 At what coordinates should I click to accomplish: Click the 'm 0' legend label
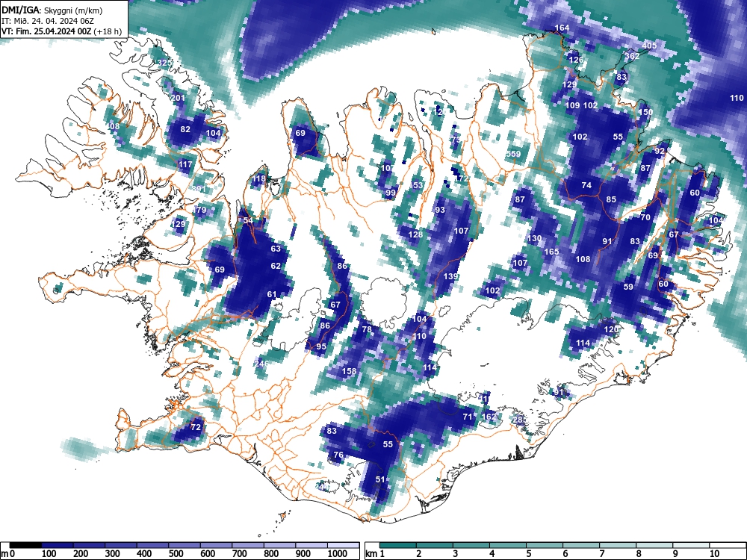[10, 554]
